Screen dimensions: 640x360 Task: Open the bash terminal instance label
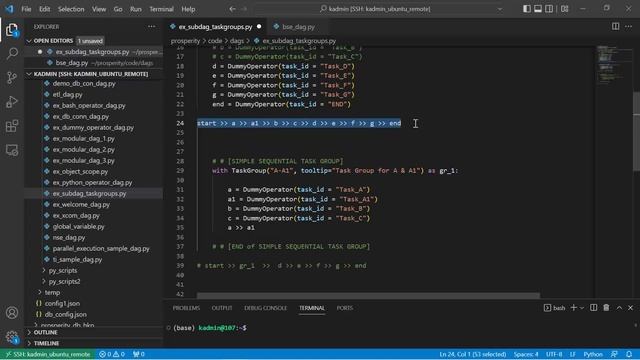click(555, 308)
